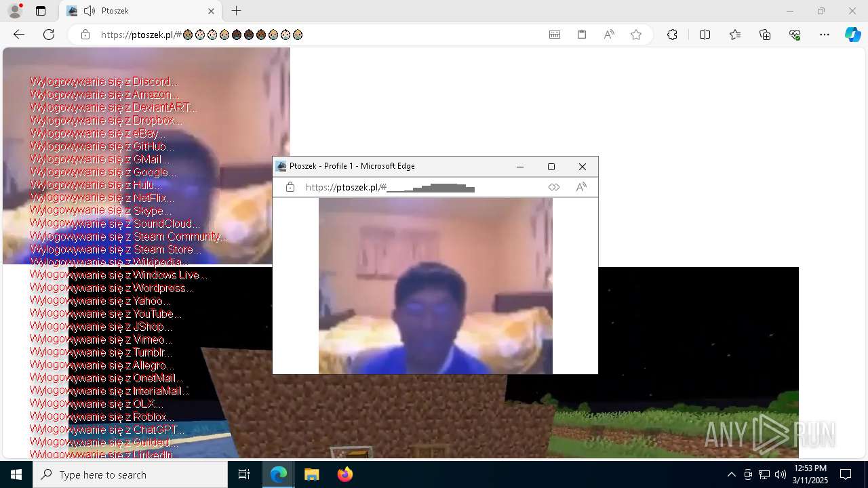Image resolution: width=868 pixels, height=488 pixels.
Task: Click the camera-in-use tray icon
Action: coord(748,474)
